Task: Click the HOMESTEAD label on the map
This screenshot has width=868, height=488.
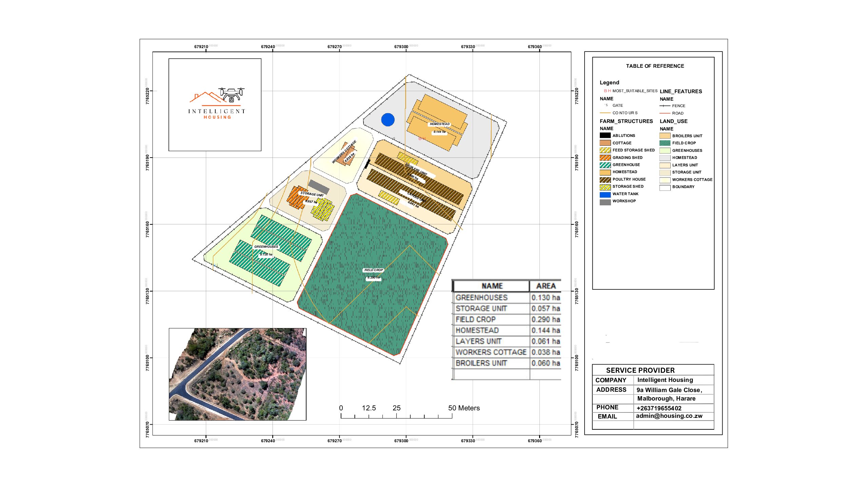Action: 439,124
